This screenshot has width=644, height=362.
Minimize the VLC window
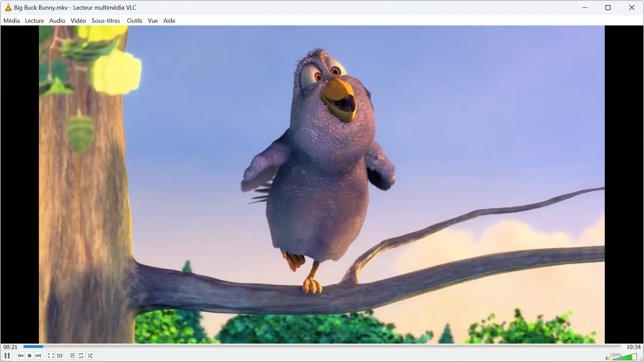(585, 7)
